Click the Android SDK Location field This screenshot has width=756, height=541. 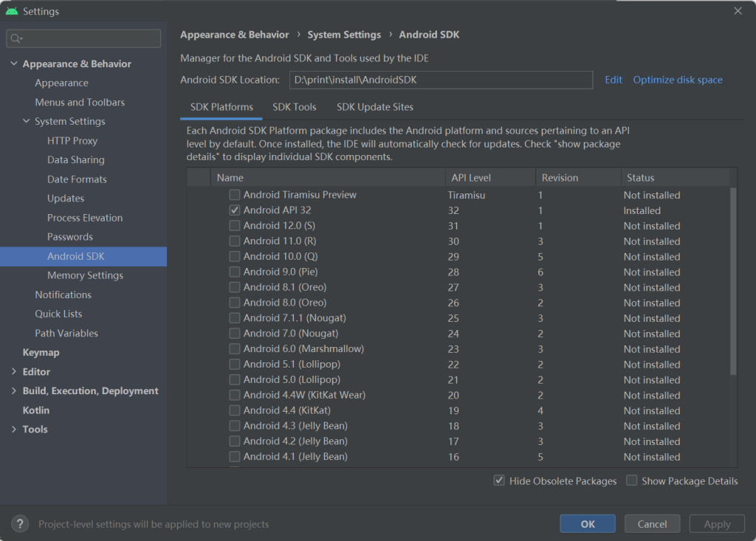pos(441,80)
